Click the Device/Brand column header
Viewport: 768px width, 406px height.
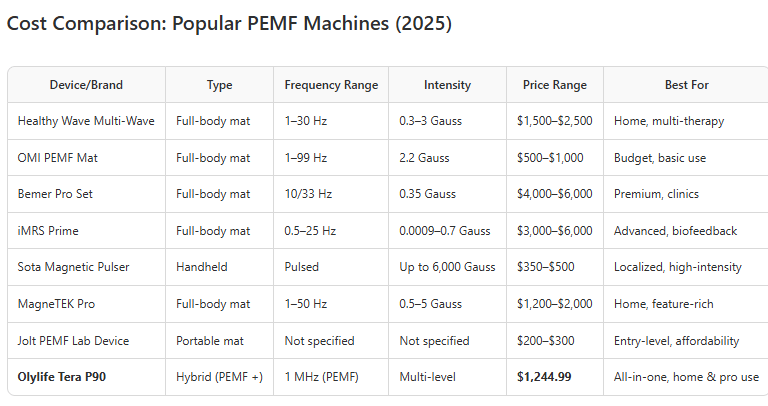[86, 85]
